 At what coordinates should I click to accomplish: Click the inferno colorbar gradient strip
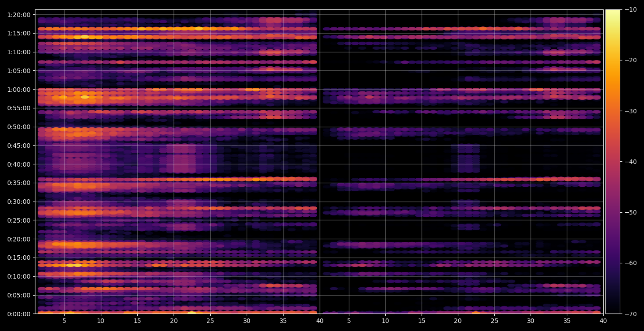pyautogui.click(x=613, y=162)
